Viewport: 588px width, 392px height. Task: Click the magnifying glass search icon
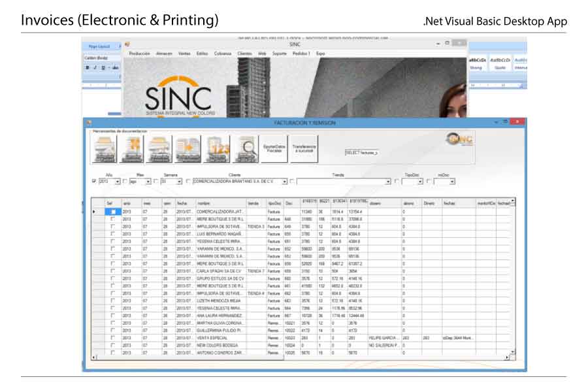click(x=247, y=149)
